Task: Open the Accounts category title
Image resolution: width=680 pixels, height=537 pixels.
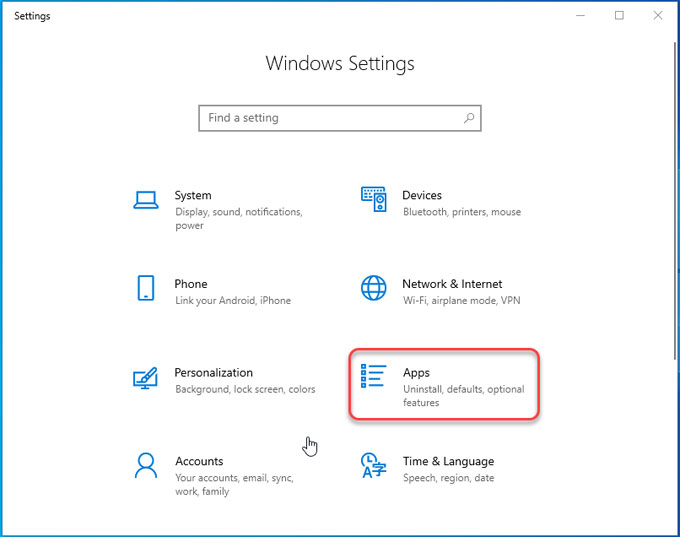Action: coord(199,461)
